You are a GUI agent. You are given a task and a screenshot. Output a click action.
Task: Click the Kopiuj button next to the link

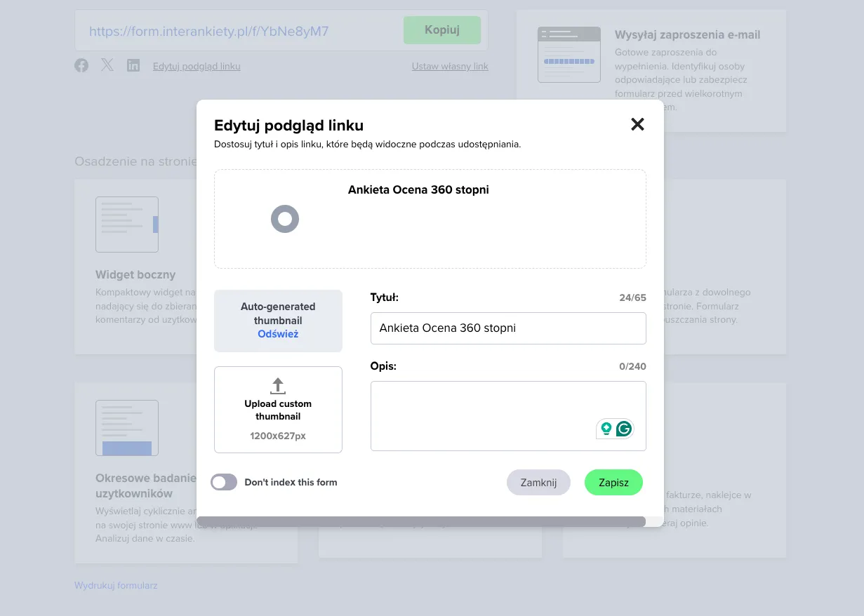442,30
